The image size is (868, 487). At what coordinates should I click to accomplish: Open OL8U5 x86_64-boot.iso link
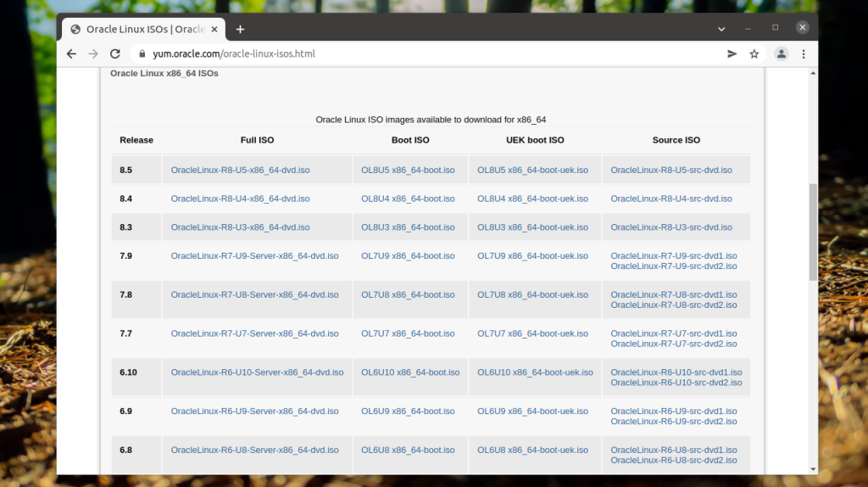click(x=408, y=170)
